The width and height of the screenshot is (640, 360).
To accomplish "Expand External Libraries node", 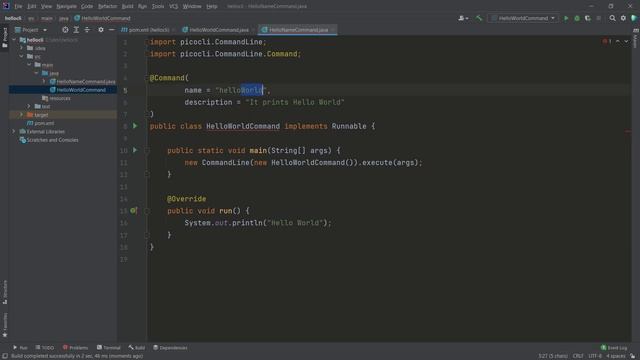I will pos(14,131).
